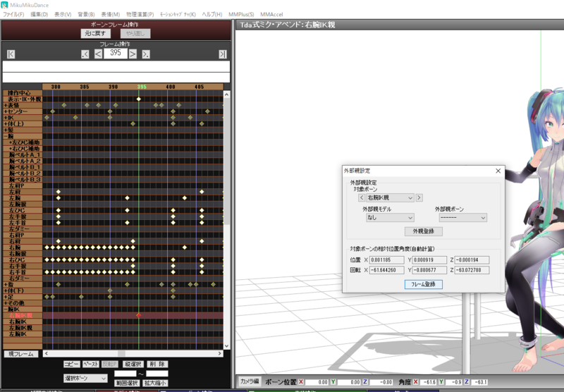
Task: Collapse the 腕 group
Action: [6, 136]
